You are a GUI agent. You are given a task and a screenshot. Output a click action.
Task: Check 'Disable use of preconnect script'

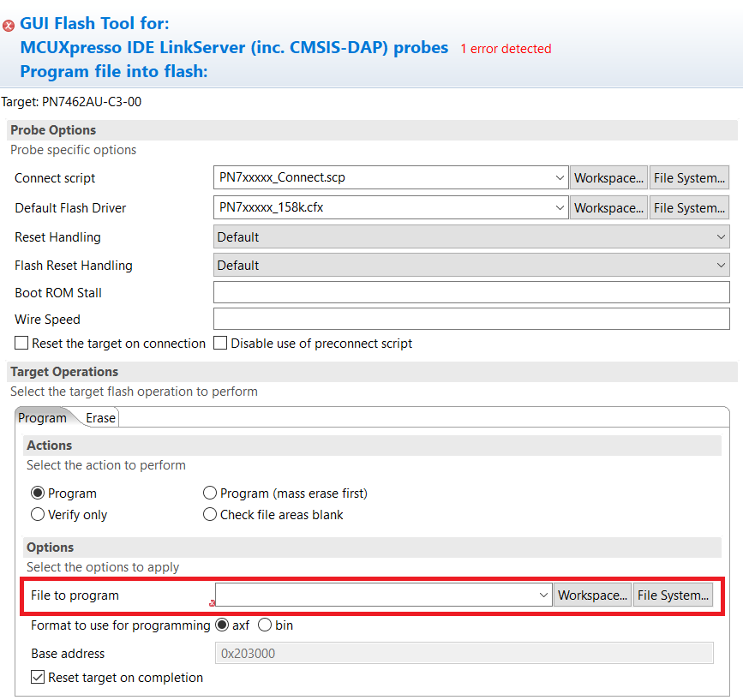tap(219, 344)
